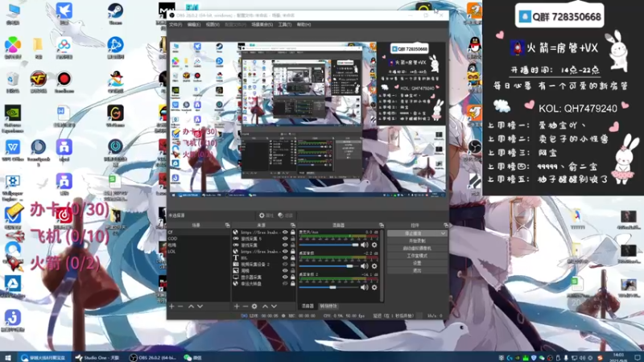
Task: Open the Windows Start button
Action: coord(7,357)
